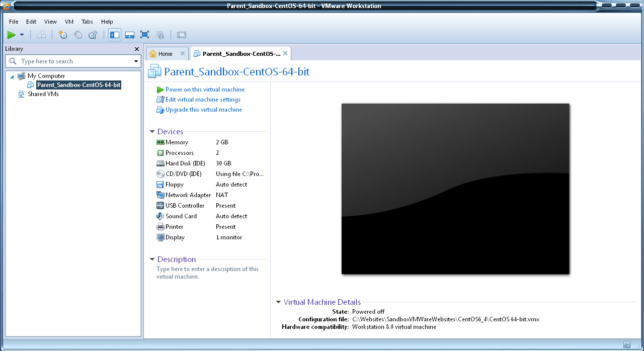Screen dimensions: 644x351
Task: Select Parent_Sandbox-CentOS-64-bit in library tree
Action: 78,85
